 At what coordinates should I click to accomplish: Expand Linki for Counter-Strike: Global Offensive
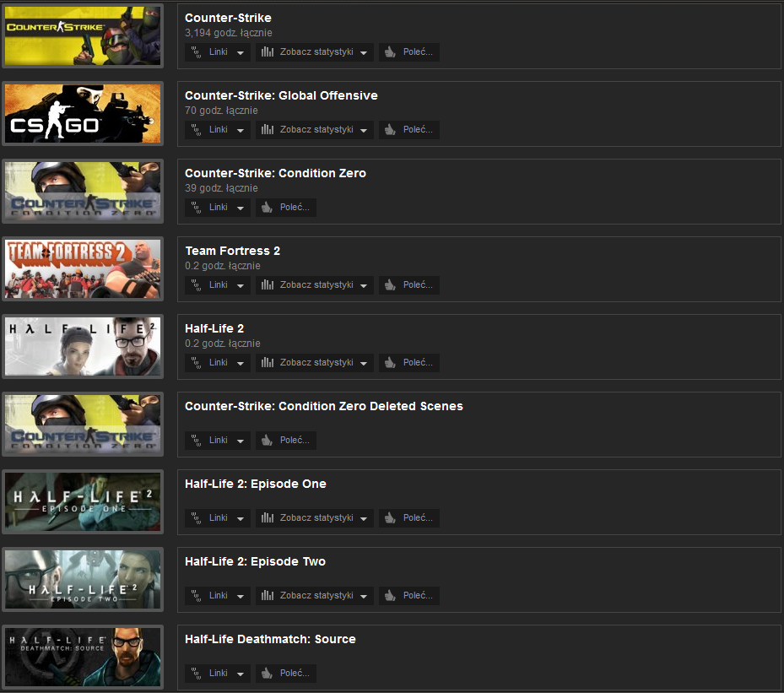pyautogui.click(x=218, y=129)
